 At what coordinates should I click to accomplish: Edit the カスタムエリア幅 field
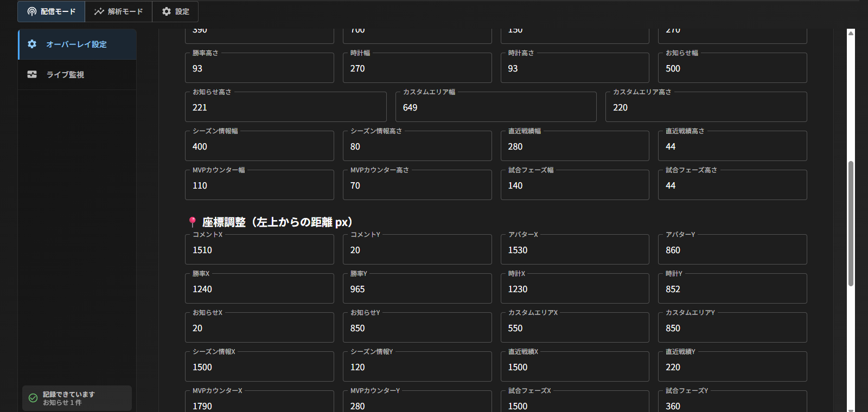(496, 107)
